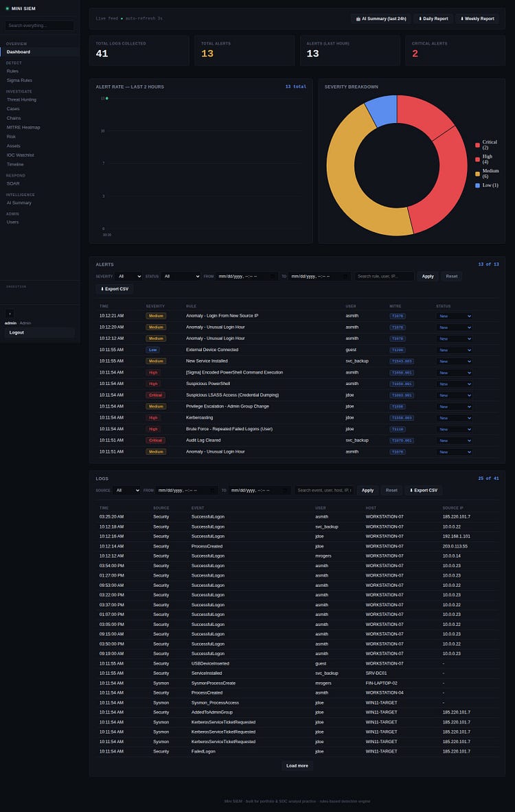
Task: Export alerts as CSV
Action: tap(115, 289)
